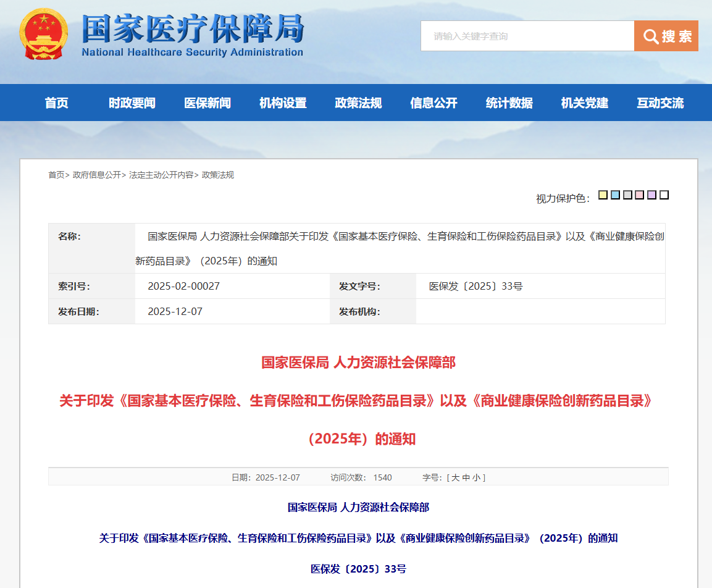This screenshot has height=588, width=712.
Task: Click the 首页 breadcrumb link
Action: pos(56,175)
